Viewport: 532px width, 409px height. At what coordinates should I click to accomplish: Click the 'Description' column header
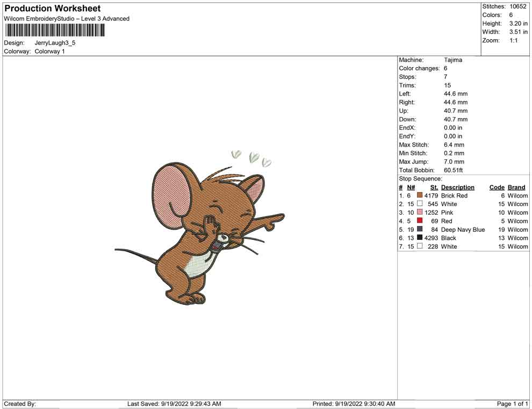[458, 187]
